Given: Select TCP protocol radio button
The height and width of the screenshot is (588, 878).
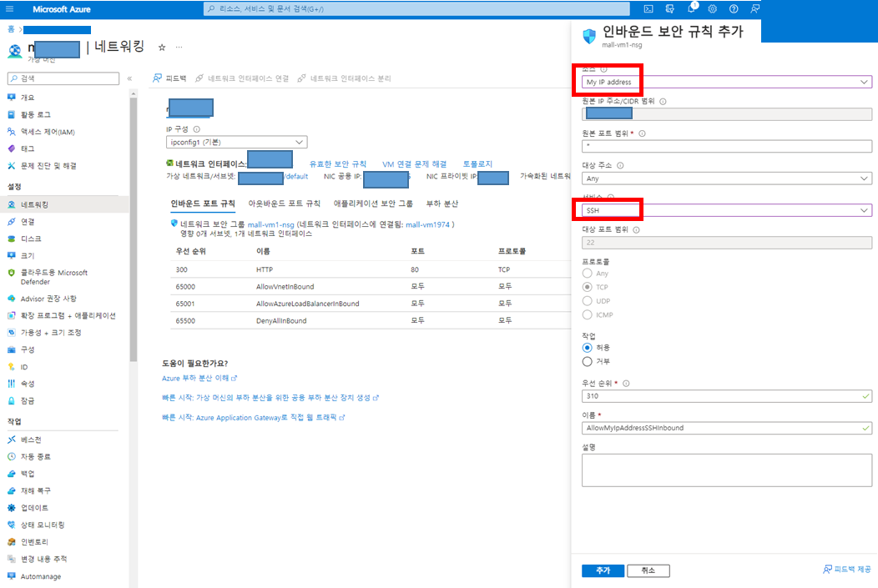Looking at the screenshot, I should point(587,287).
